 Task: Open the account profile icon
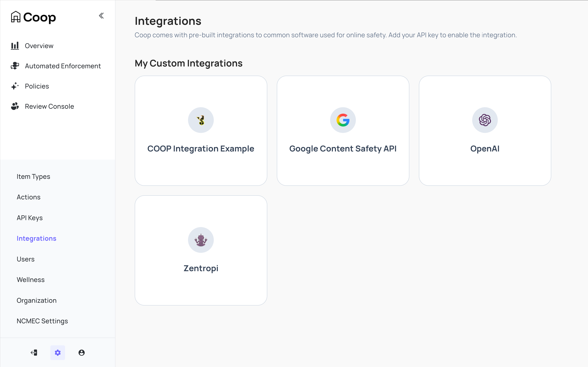pos(81,352)
